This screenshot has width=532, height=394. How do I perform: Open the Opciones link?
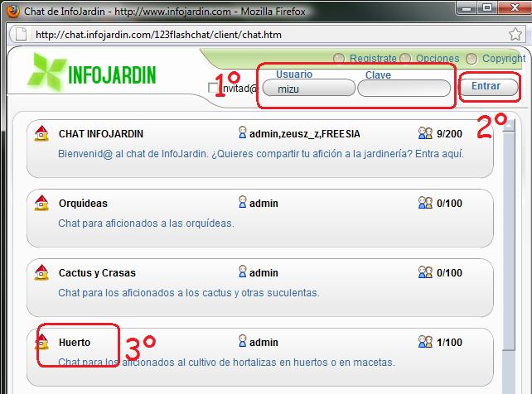coord(438,59)
